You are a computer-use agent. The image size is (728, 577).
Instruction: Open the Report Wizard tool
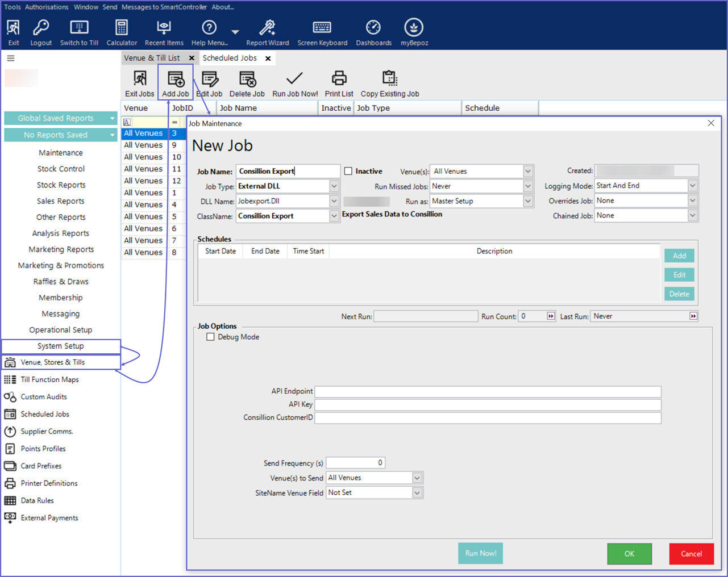(x=267, y=32)
